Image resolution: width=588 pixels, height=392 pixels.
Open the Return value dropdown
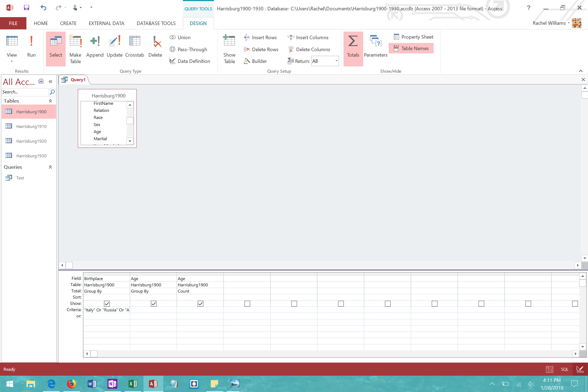point(336,61)
